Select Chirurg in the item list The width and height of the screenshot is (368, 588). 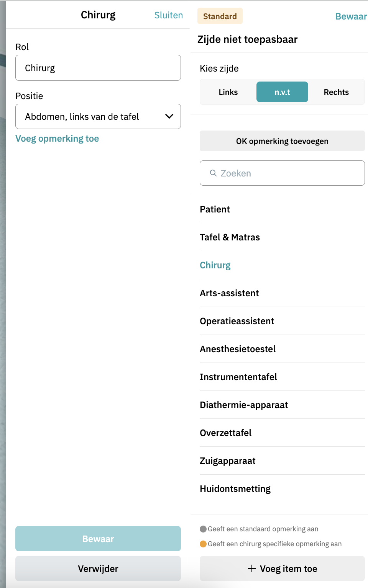pos(215,265)
